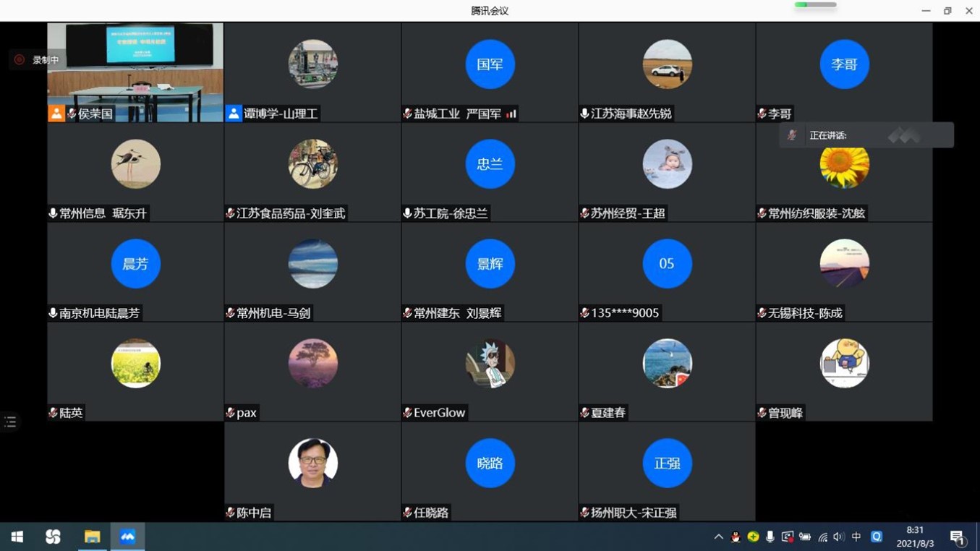Toggle microphone icon for 江苏海事赵先锐
Image resolution: width=980 pixels, height=551 pixels.
[584, 114]
